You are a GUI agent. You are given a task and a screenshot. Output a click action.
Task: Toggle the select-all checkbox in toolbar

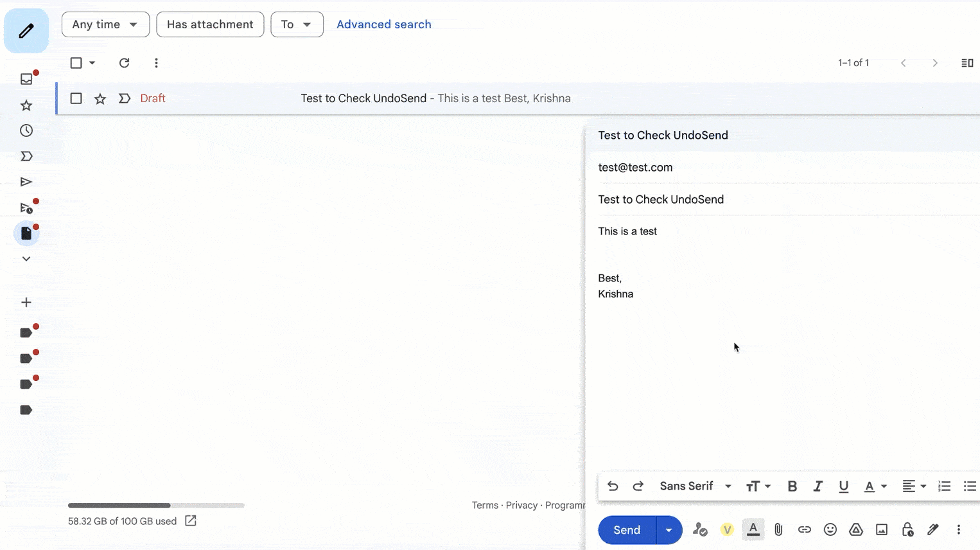76,63
